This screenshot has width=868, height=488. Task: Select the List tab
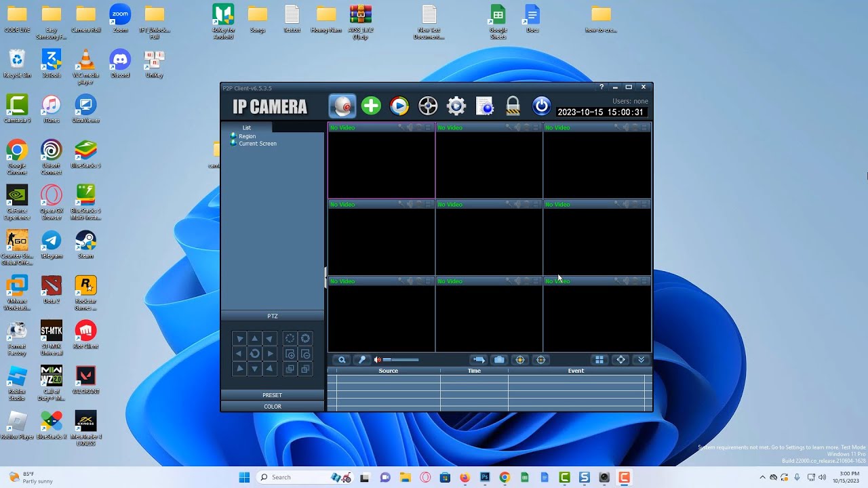pyautogui.click(x=247, y=127)
